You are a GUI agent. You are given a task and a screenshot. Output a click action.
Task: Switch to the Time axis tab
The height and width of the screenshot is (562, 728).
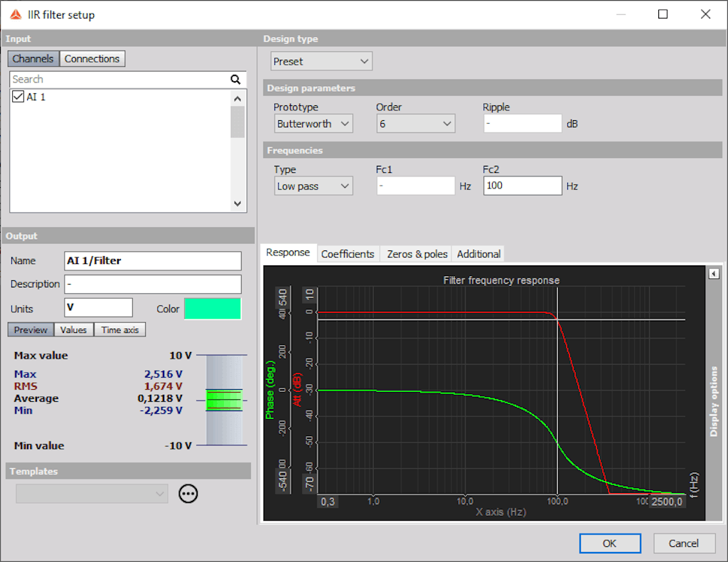pyautogui.click(x=119, y=330)
